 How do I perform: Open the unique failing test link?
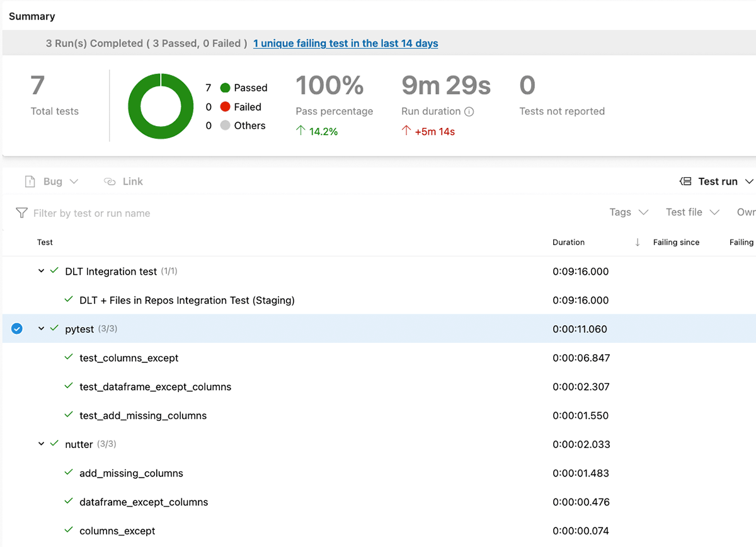345,43
